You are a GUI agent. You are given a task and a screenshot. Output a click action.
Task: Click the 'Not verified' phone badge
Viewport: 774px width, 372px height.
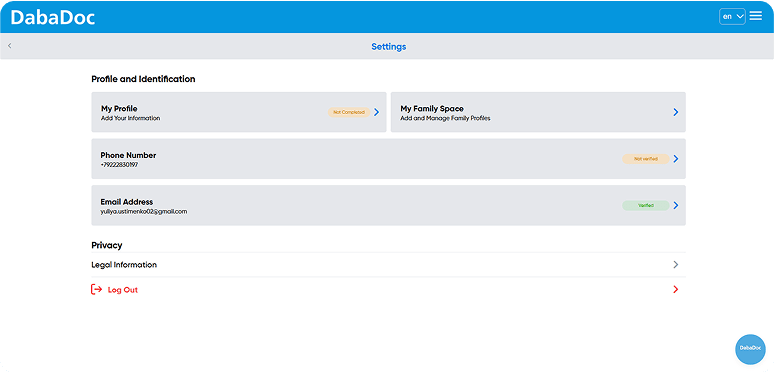pyautogui.click(x=646, y=159)
